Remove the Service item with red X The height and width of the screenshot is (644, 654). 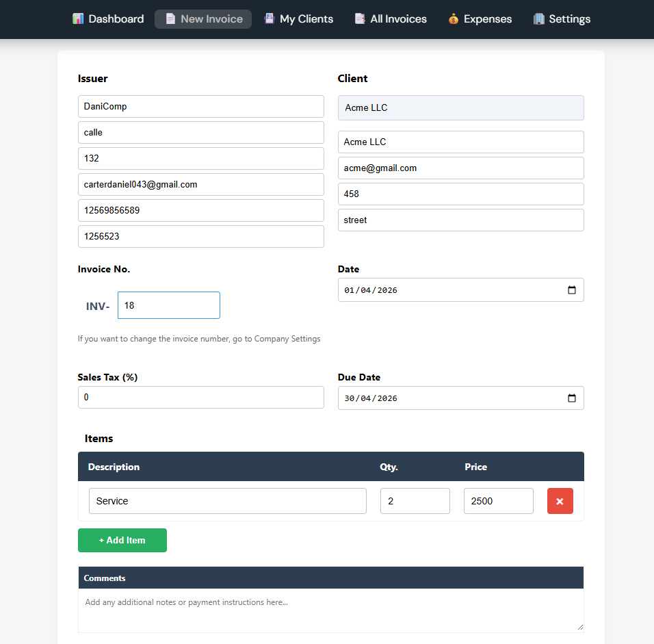tap(560, 501)
